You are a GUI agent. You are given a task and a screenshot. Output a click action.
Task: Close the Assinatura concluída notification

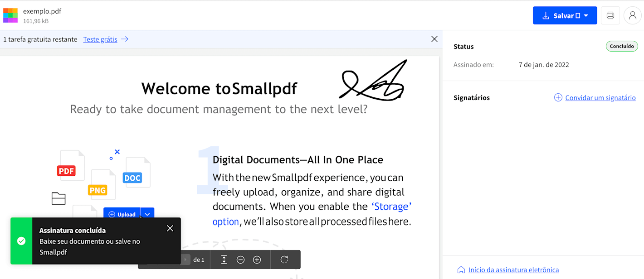[170, 228]
